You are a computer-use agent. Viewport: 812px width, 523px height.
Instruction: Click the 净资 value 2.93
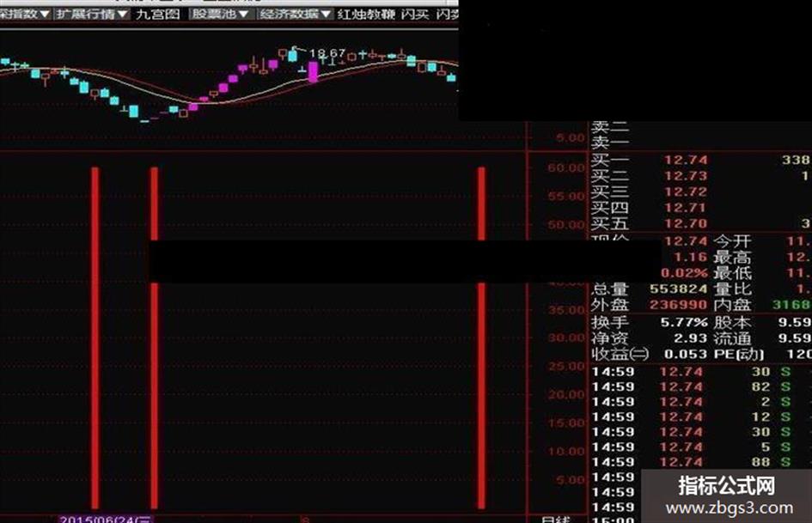(x=690, y=338)
